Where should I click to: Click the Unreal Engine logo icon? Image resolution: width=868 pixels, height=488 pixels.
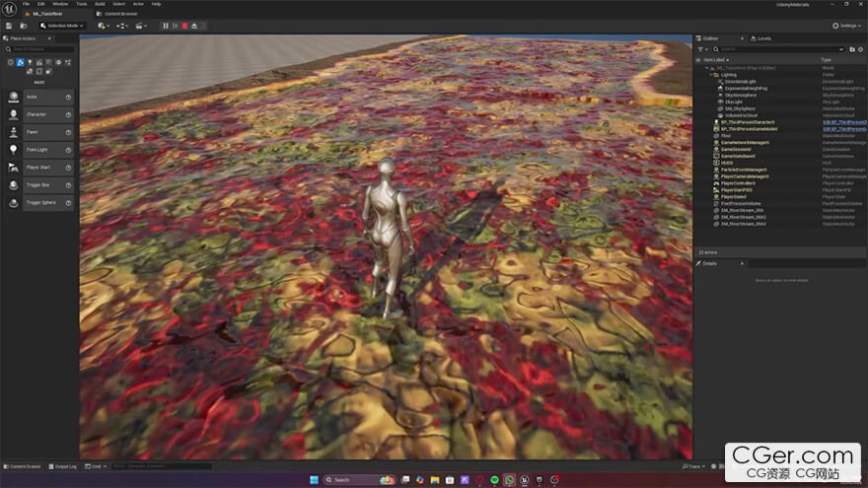10,9
